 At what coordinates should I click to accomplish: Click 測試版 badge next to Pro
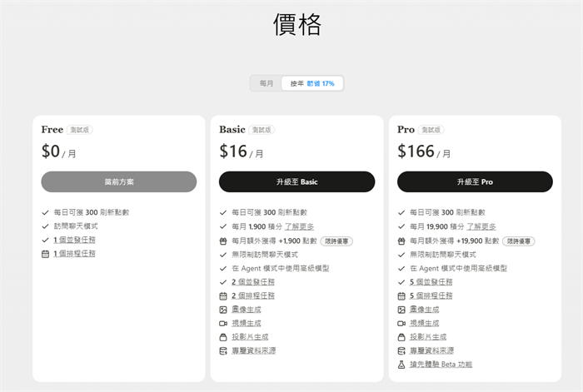click(431, 130)
